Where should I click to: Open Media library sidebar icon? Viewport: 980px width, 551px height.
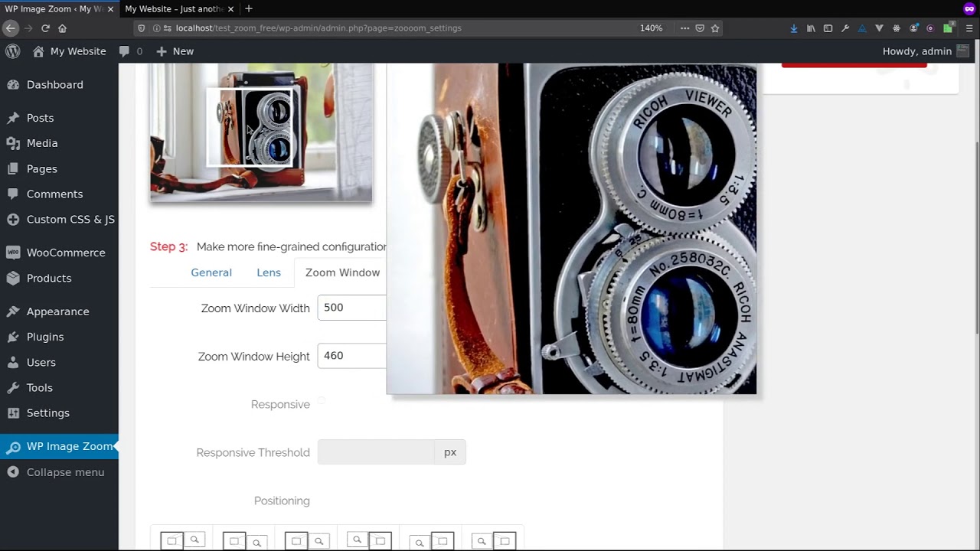point(13,143)
